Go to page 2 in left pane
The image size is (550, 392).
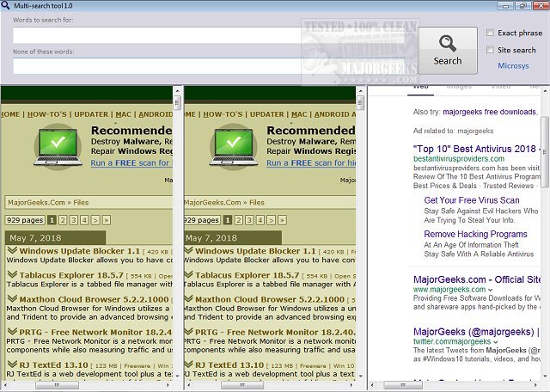[63, 220]
